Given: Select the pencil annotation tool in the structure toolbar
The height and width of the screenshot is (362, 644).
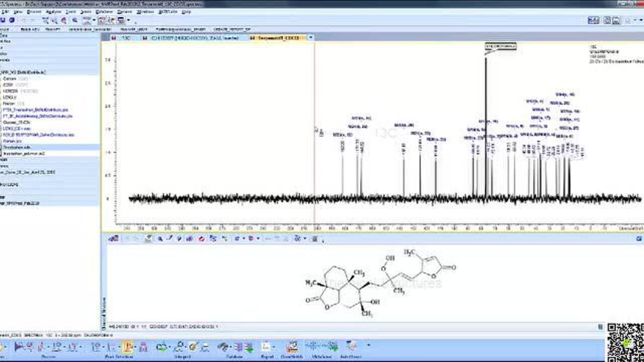Looking at the screenshot, I should coord(170,239).
